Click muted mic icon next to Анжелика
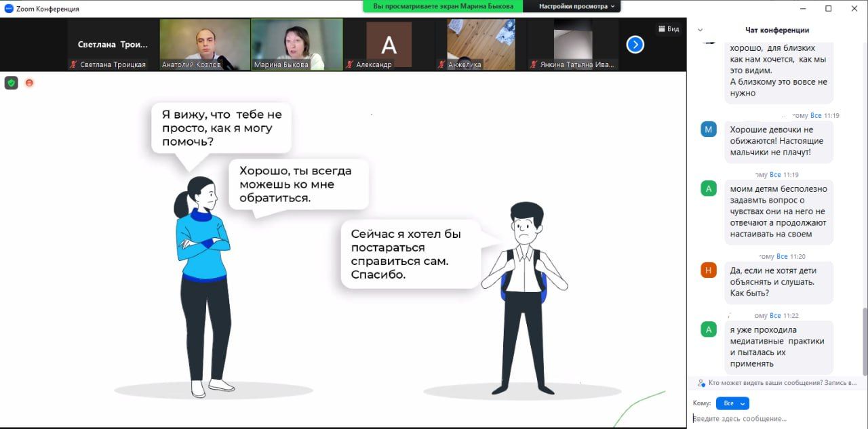The height and width of the screenshot is (429, 868). click(441, 65)
